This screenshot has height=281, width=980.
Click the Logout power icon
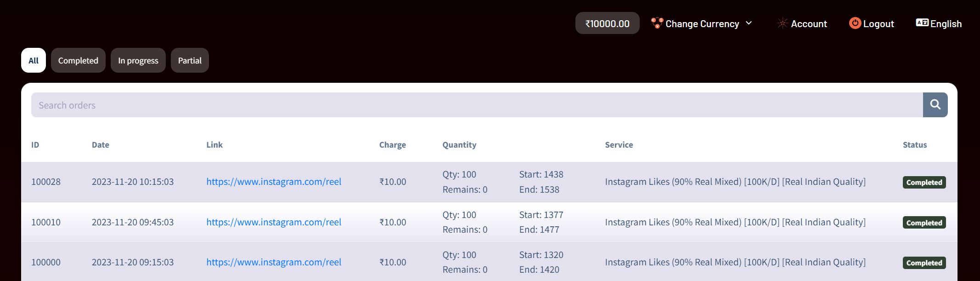click(855, 23)
